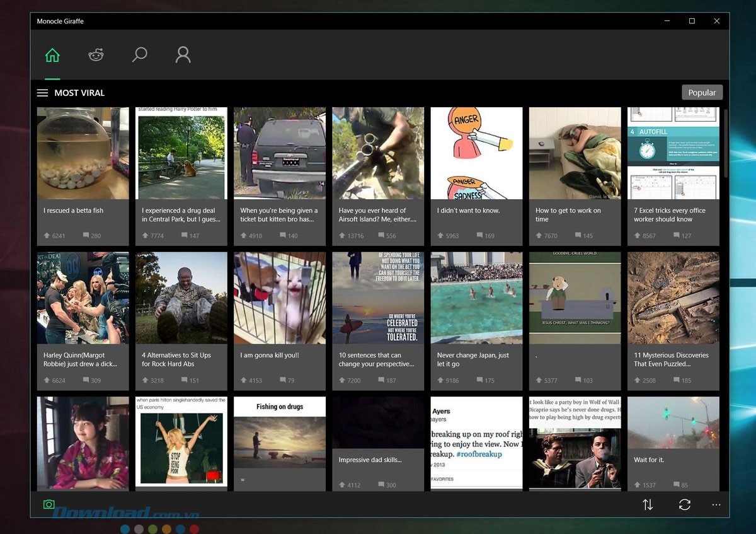Expand the hamburger menu beside Most Viral
This screenshot has width=756, height=534.
42,93
